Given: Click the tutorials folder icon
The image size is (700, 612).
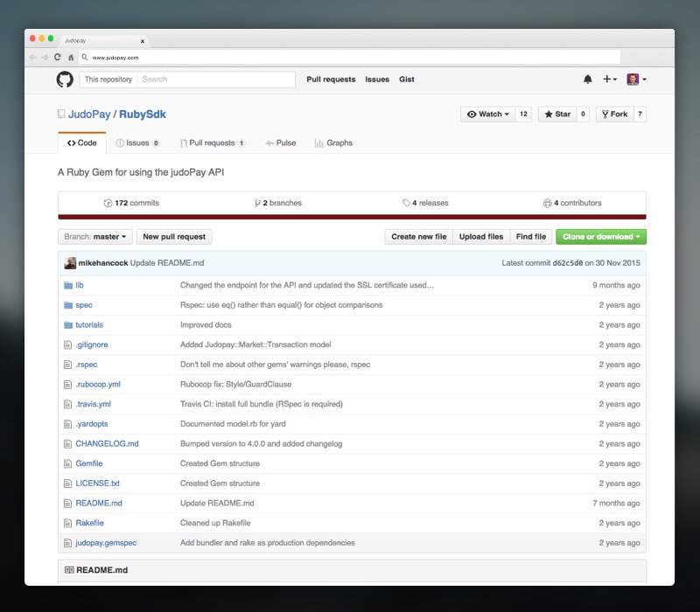Looking at the screenshot, I should (68, 325).
